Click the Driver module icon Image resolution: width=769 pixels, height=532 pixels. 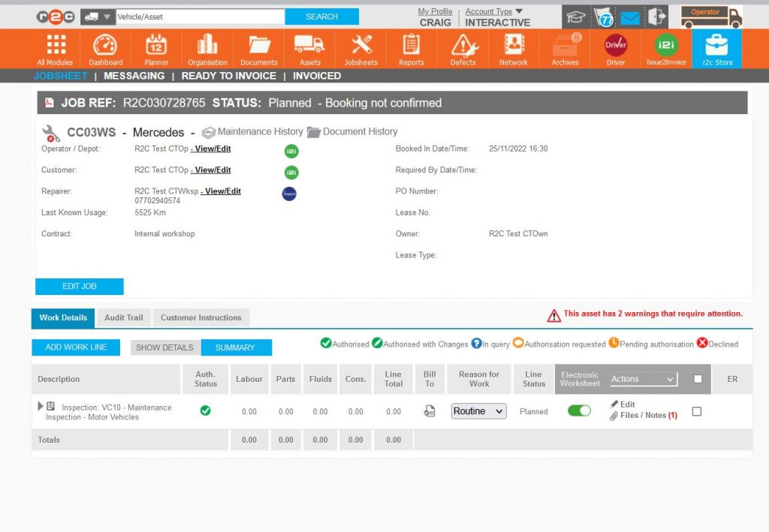(x=615, y=48)
